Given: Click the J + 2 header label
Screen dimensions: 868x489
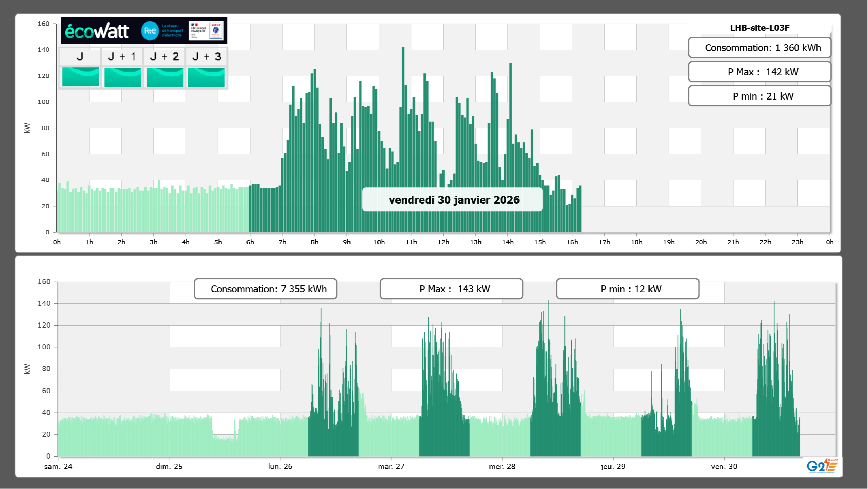Looking at the screenshot, I should [x=165, y=57].
